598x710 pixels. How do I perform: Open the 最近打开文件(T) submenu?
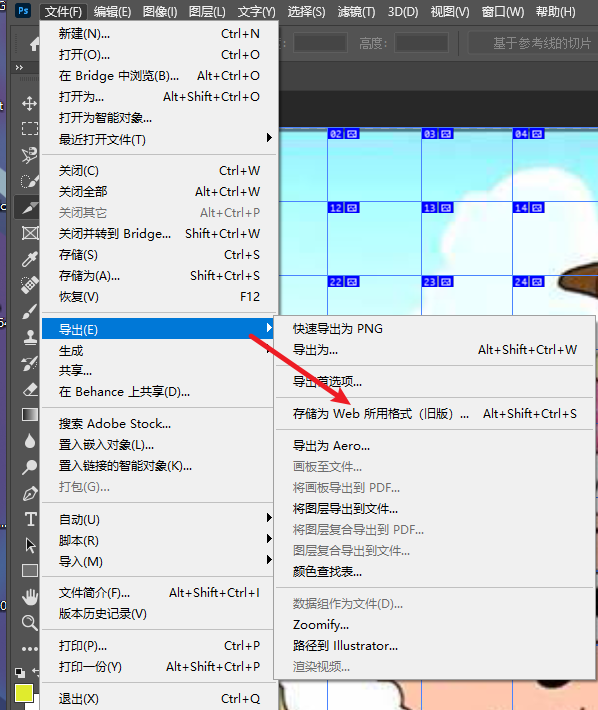pos(158,139)
